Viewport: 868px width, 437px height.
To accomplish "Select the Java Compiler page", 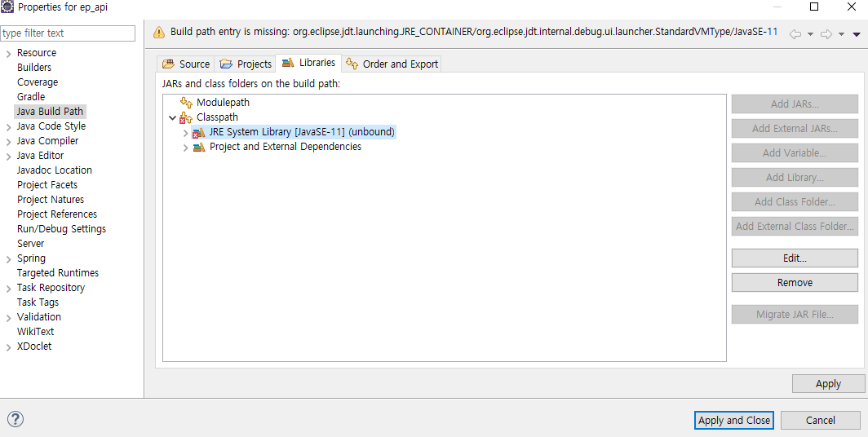I will pyautogui.click(x=47, y=140).
